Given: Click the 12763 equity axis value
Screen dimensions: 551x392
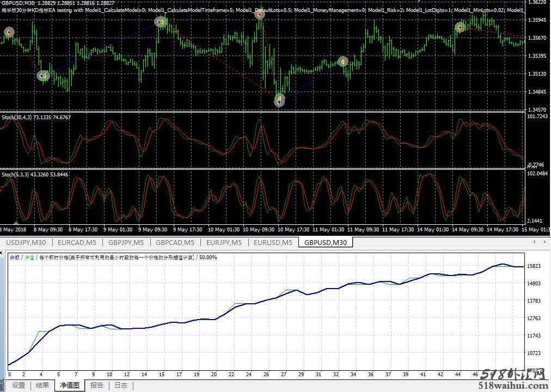Looking at the screenshot, I should [x=534, y=318].
